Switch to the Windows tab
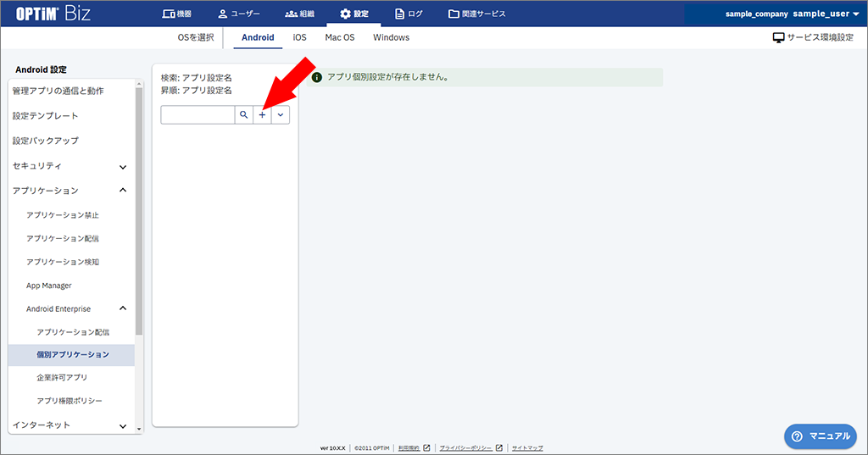This screenshot has width=868, height=455. click(x=392, y=37)
